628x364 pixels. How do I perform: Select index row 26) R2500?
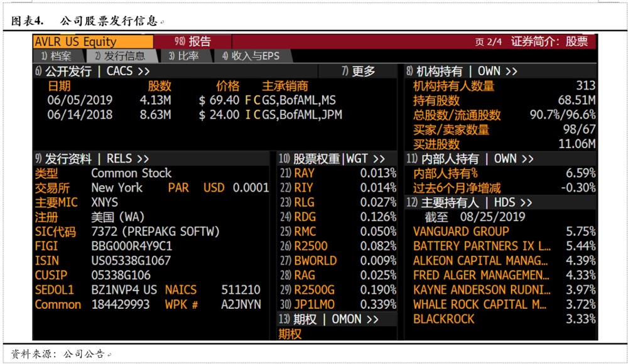[338, 246]
